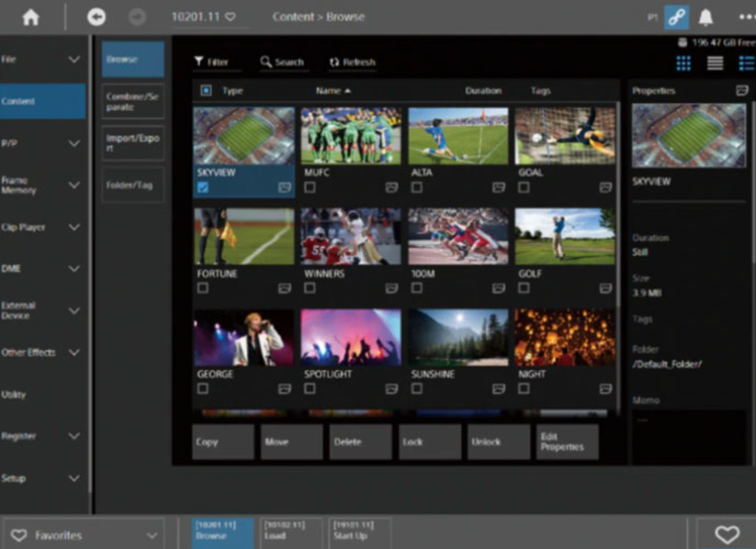The width and height of the screenshot is (756, 549).
Task: Uncheck the SKYVIEW checkbox
Action: (x=203, y=187)
